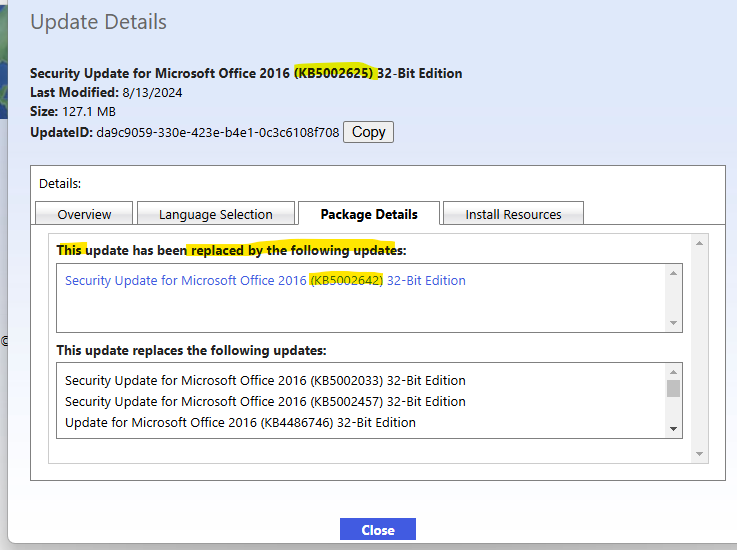
Task: Click the replaces list scrollbar thumb
Action: click(x=674, y=389)
